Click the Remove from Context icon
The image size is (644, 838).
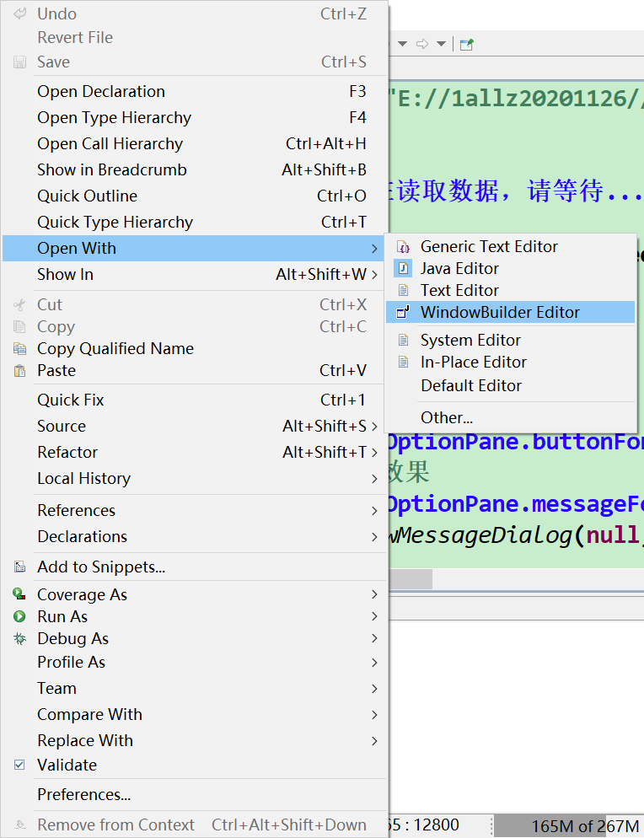(19, 825)
